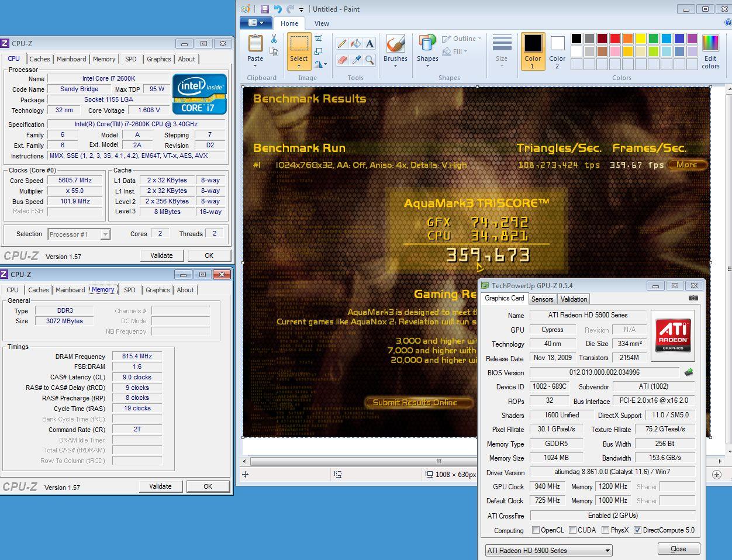Select the Pencil tool in Paint
This screenshot has width=732, height=560.
tap(341, 44)
